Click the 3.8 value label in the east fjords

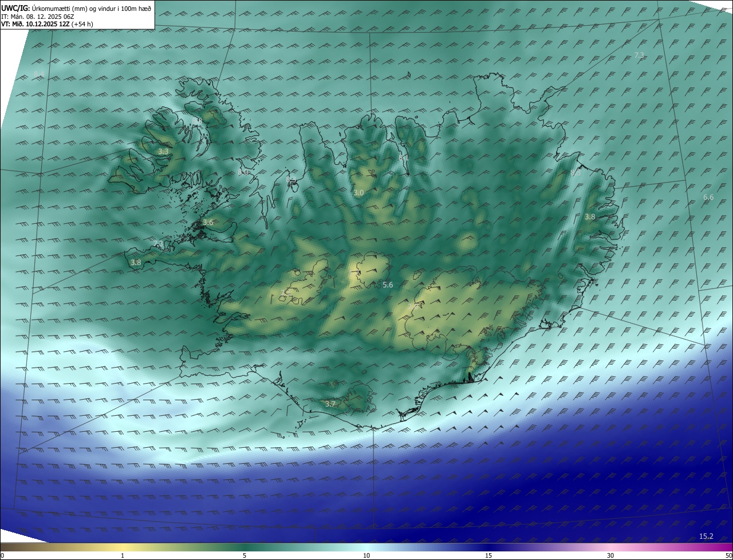(x=590, y=216)
